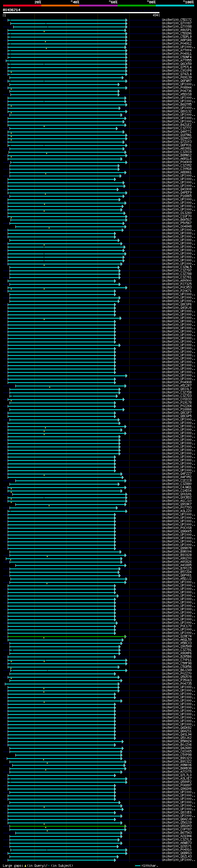Click the red under-20% identity legend segment
197x868 pixels.
point(22,6)
